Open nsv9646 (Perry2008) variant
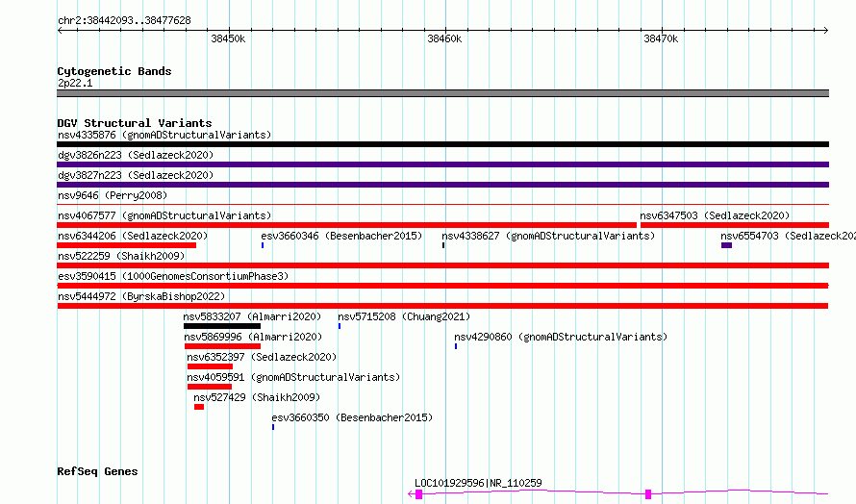This screenshot has height=504, width=856. coord(113,195)
